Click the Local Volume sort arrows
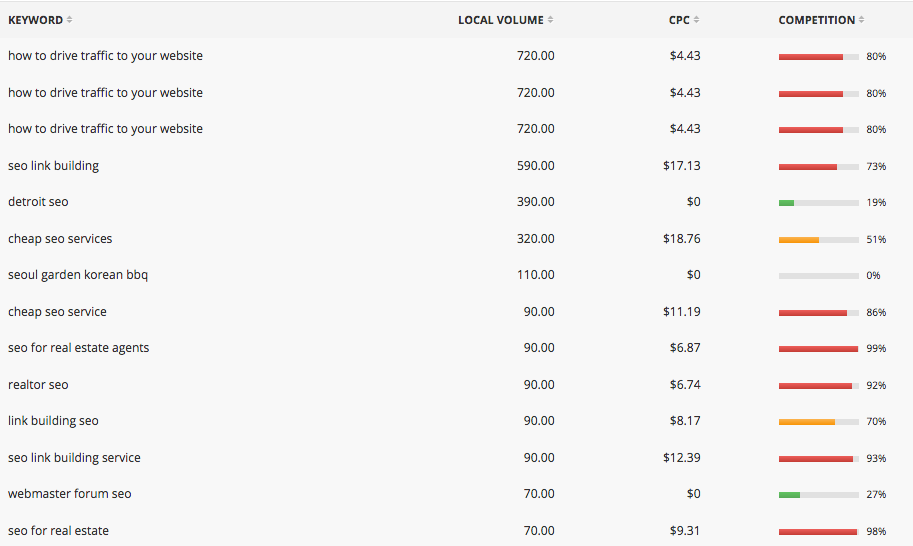The image size is (913, 546). 550,20
